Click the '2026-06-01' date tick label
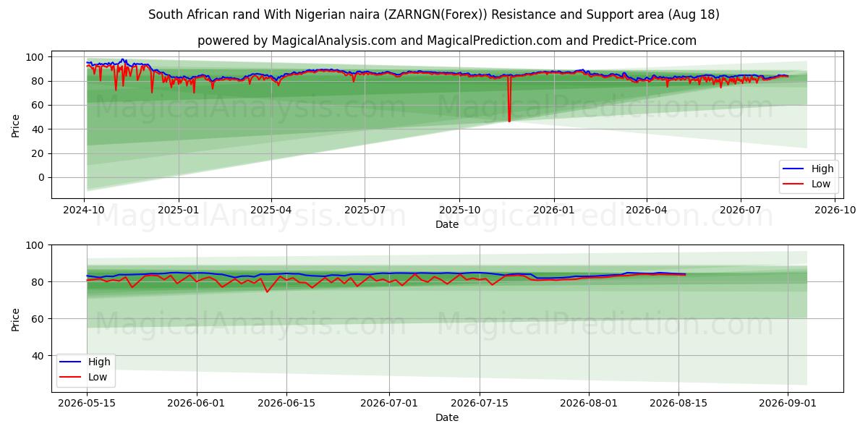This screenshot has width=868, height=434. point(197,403)
